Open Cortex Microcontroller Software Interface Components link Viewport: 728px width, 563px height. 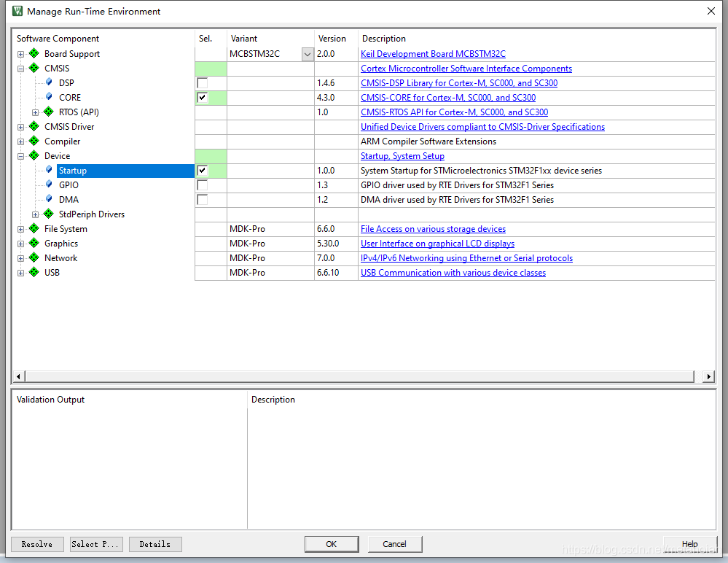tap(466, 69)
